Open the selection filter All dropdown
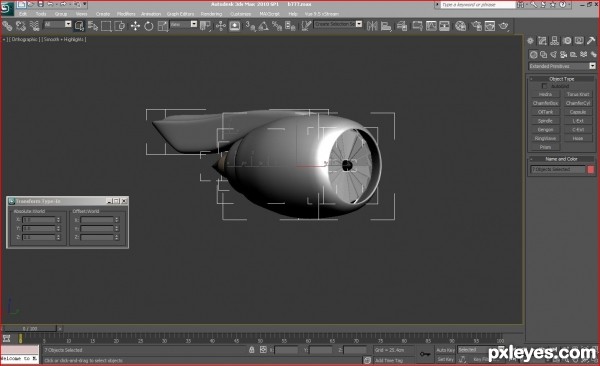600x366 pixels. coord(57,25)
